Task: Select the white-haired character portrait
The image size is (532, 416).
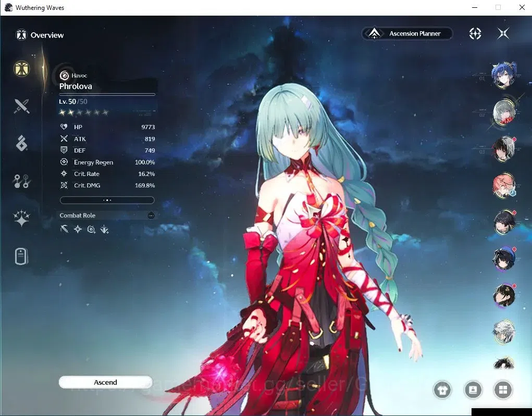Action: pos(504,332)
